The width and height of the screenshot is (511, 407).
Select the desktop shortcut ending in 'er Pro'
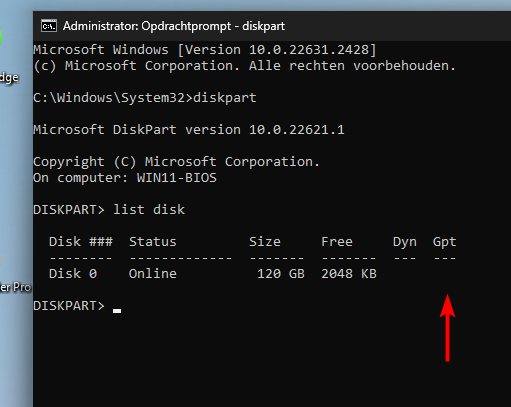pos(15,287)
